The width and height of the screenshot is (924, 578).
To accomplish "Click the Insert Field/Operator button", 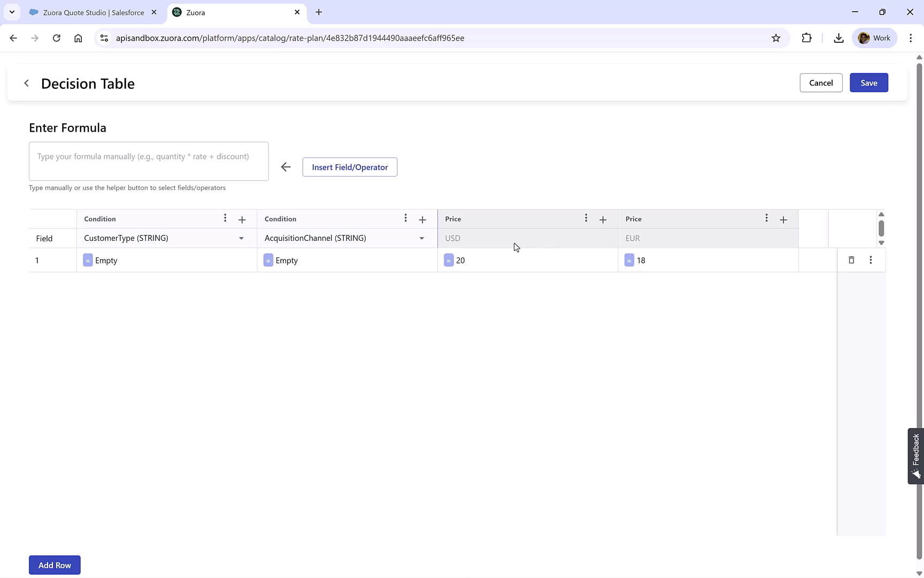I will coord(350,166).
